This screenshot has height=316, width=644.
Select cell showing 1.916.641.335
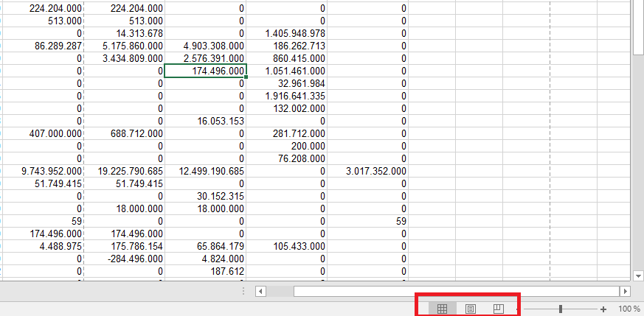click(x=285, y=96)
